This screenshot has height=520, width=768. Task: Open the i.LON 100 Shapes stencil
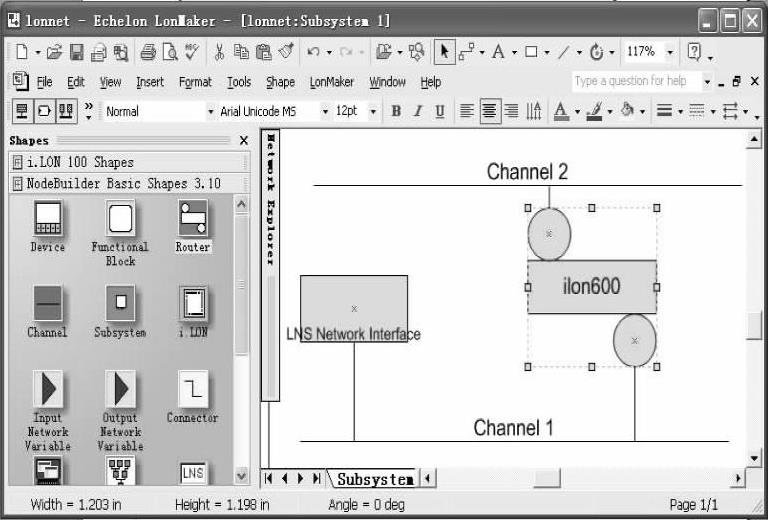pos(129,162)
